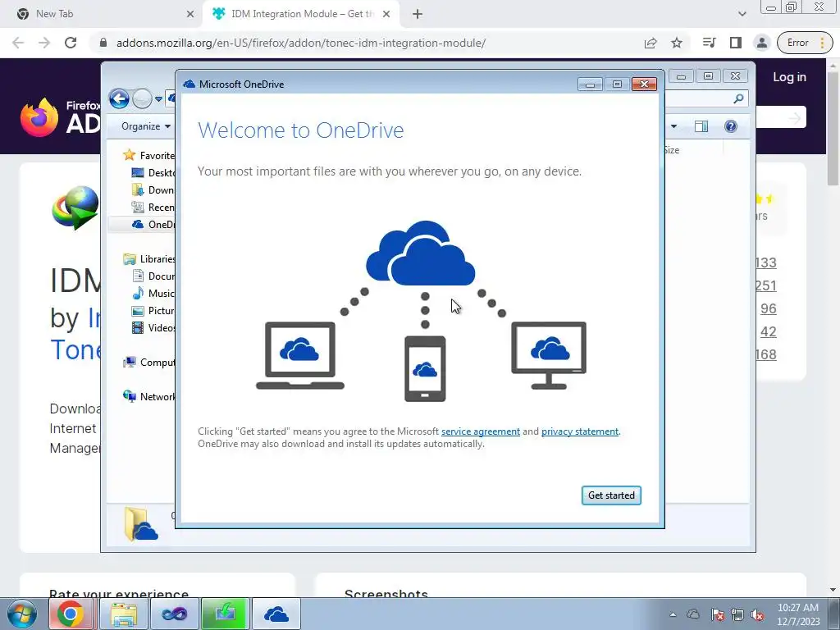Click the OneDrive cloud taskbar button

[276, 614]
